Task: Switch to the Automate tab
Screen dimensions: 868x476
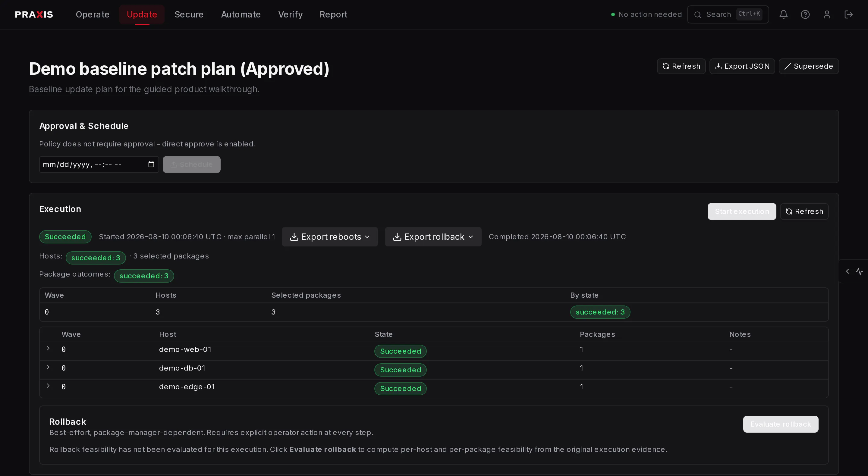Action: point(241,14)
